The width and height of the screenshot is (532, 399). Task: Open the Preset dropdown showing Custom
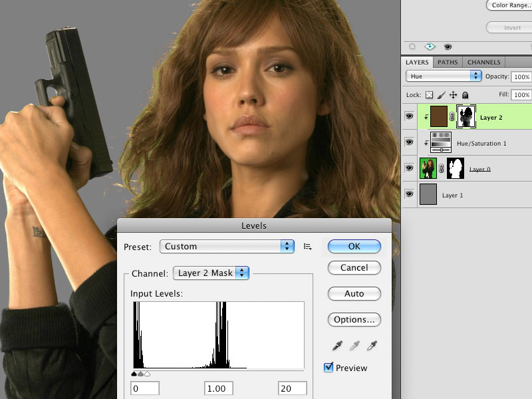[x=226, y=246]
